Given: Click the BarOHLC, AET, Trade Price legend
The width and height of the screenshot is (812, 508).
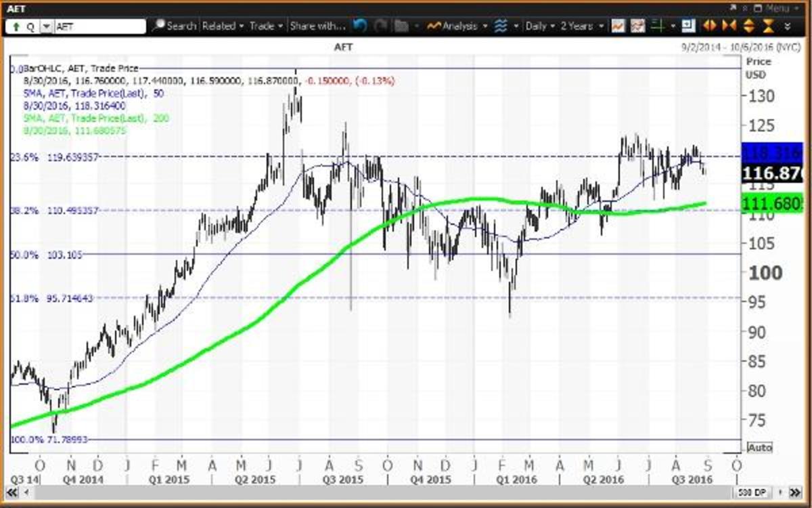Looking at the screenshot, I should 81,68.
